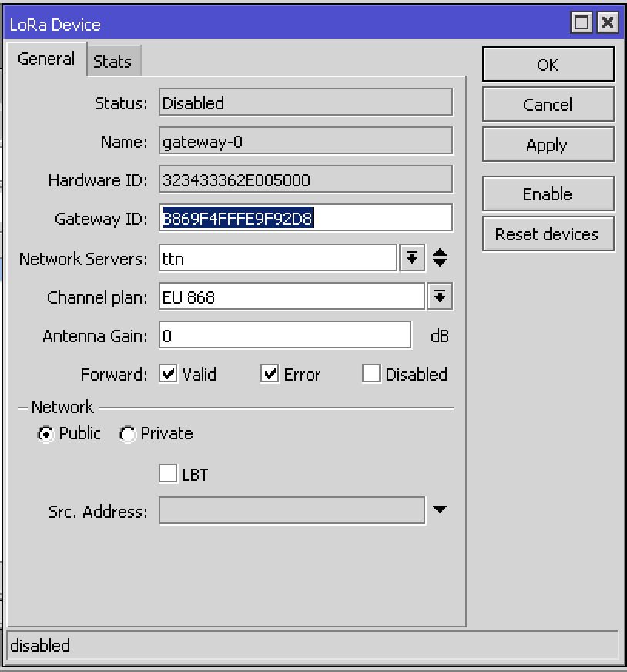
Task: Close the LoRa Device window
Action: click(607, 23)
